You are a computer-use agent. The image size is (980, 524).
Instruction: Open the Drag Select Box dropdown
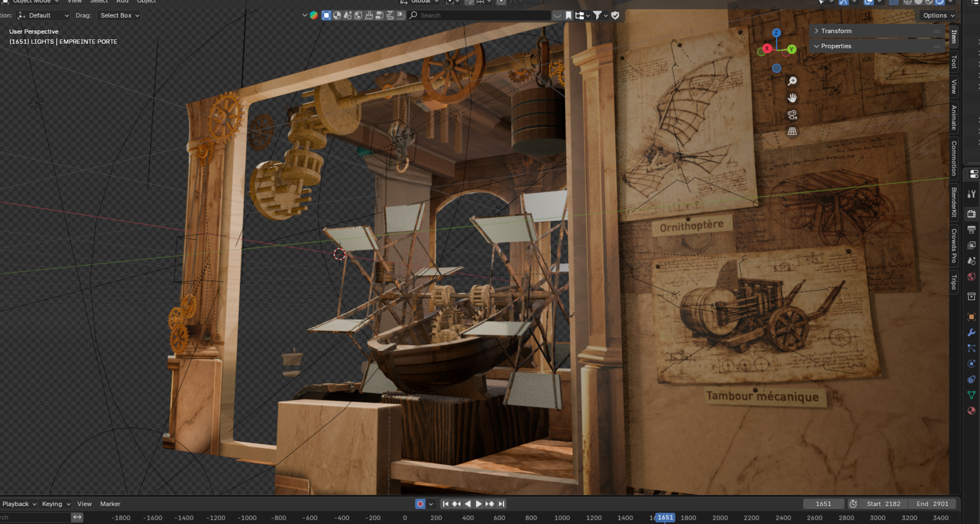click(x=119, y=15)
